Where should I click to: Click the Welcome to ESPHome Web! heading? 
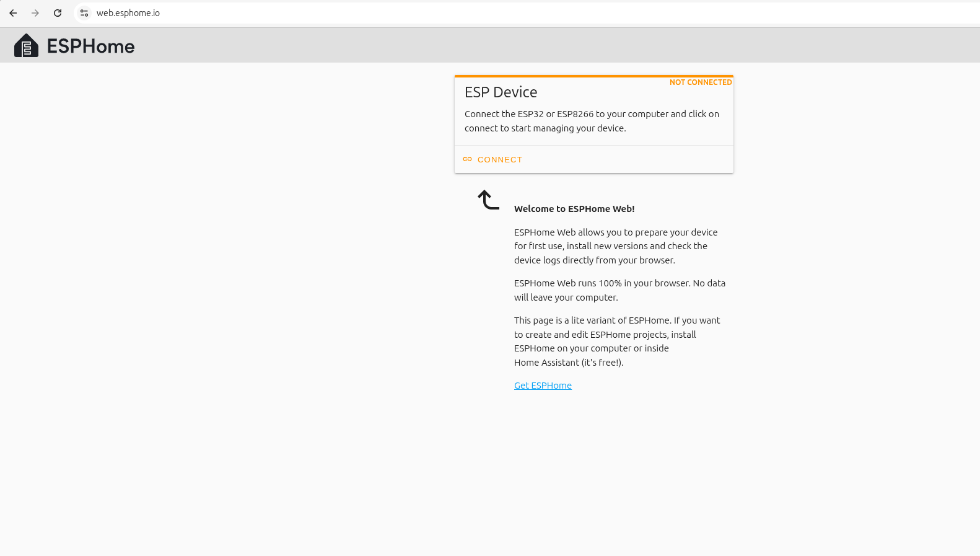coord(574,209)
